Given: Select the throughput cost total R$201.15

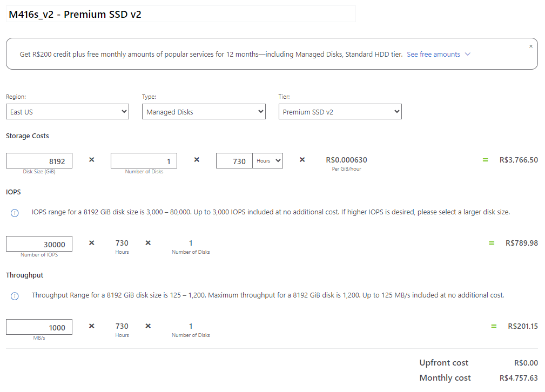Looking at the screenshot, I should [523, 326].
